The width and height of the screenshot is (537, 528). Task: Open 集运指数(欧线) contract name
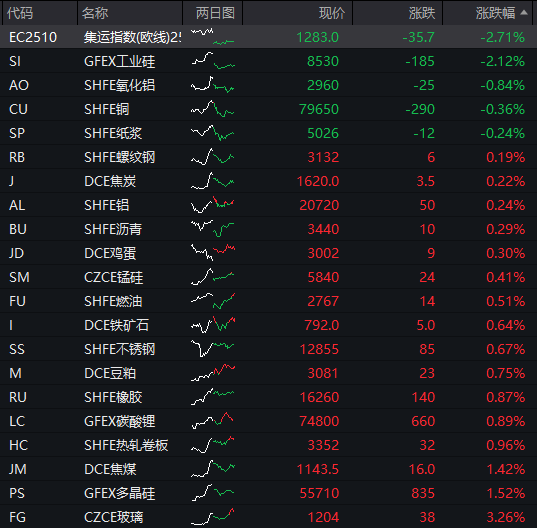[133, 37]
